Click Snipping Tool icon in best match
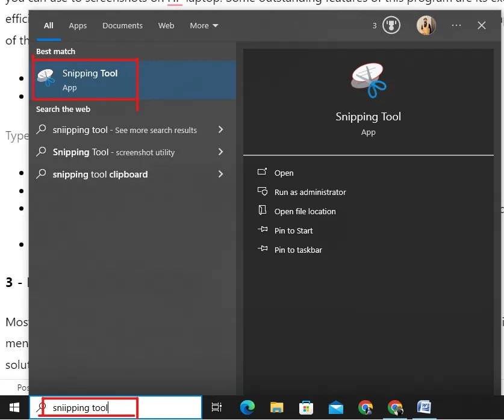 46,78
